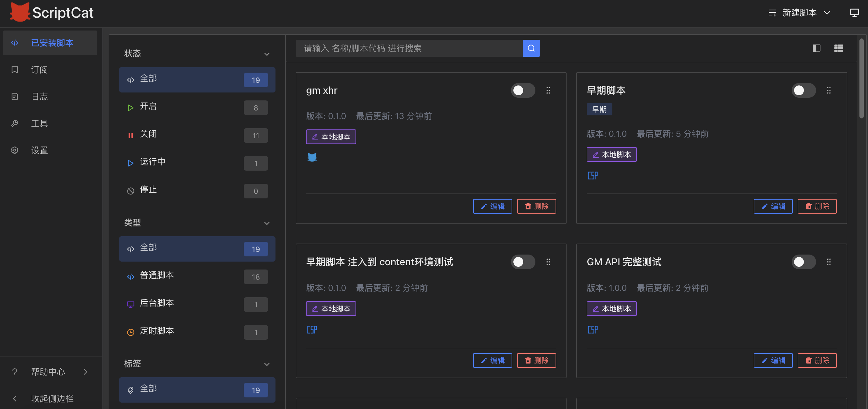Collapse the 类型 filter section
This screenshot has height=409, width=868.
[x=267, y=223]
